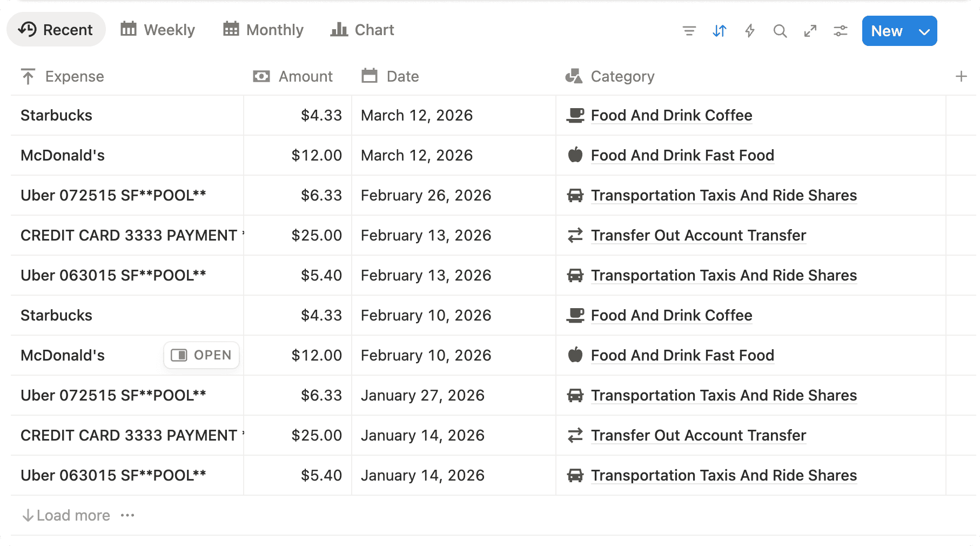Open the view settings sliders icon

[x=840, y=31]
